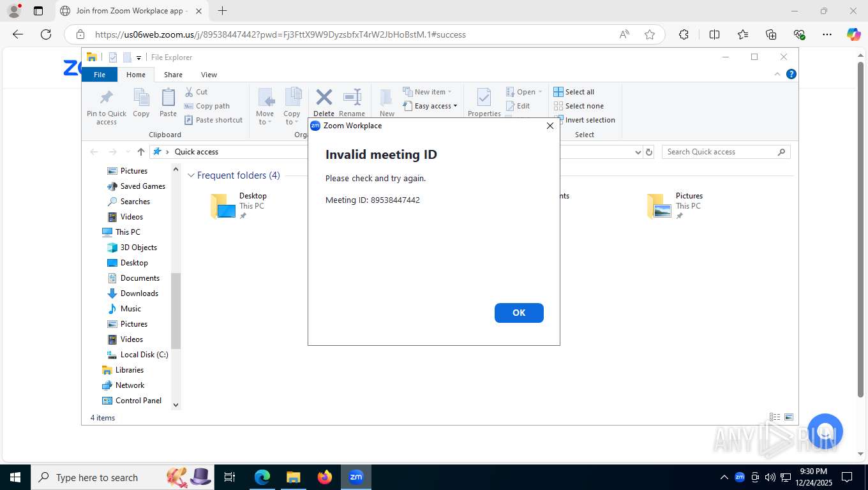
Task: Click navigation pane scroll down arrow
Action: pyautogui.click(x=176, y=405)
